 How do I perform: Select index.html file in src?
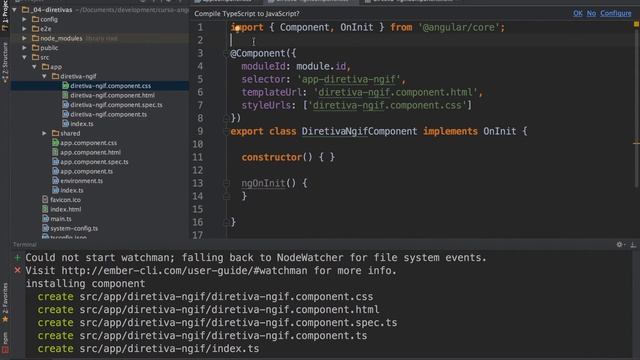pos(65,209)
